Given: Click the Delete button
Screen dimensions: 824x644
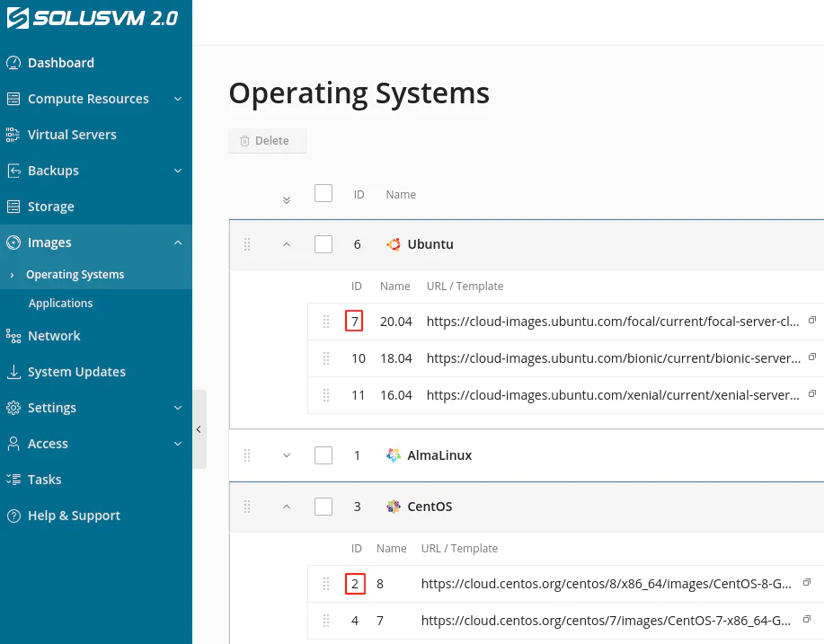Looking at the screenshot, I should pos(267,140).
